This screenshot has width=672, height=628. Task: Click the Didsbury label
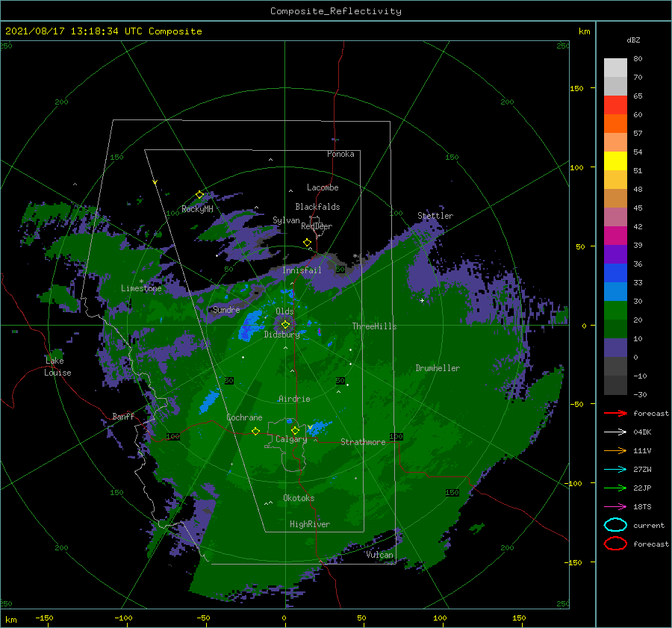(x=282, y=335)
